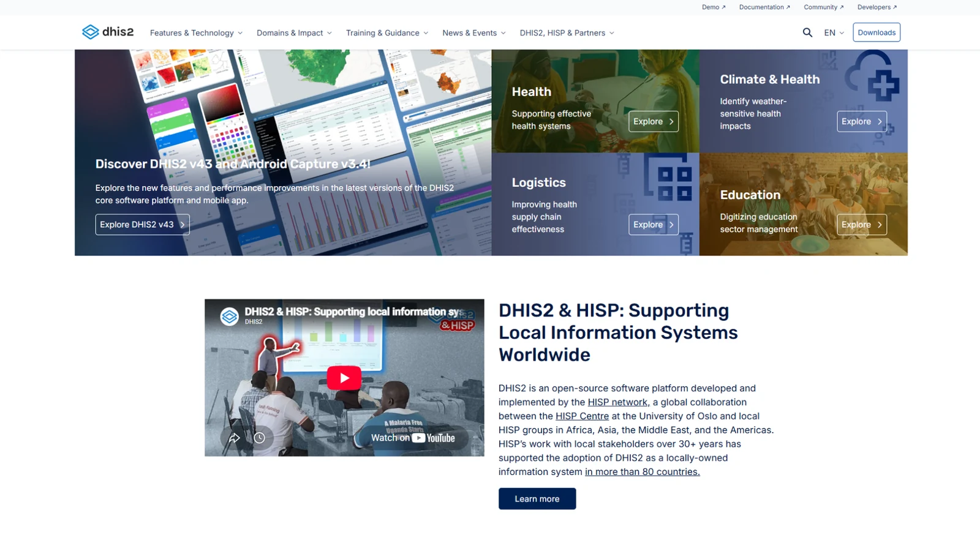
Task: Click Explore on Climate & Health card
Action: click(x=862, y=121)
